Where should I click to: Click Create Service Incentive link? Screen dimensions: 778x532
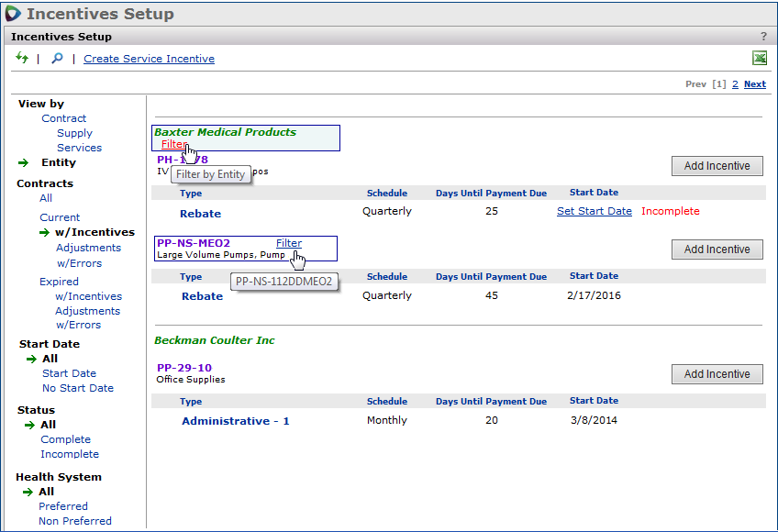click(x=149, y=59)
